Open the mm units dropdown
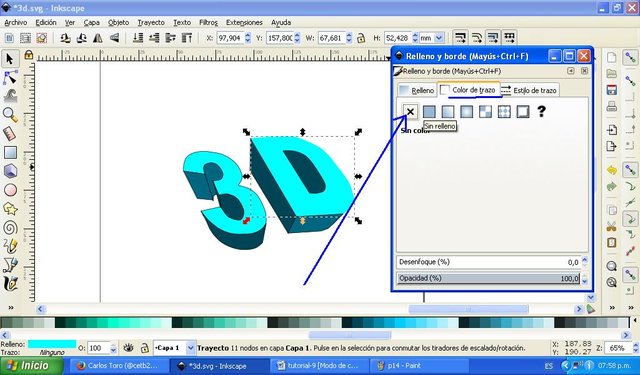 pos(431,38)
